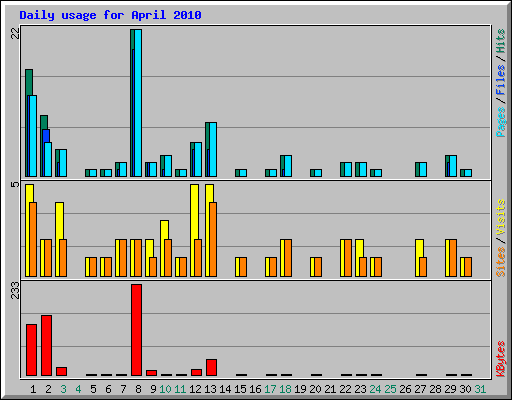Click day label '15' on the x-axis
512x400 pixels.
pos(240,389)
